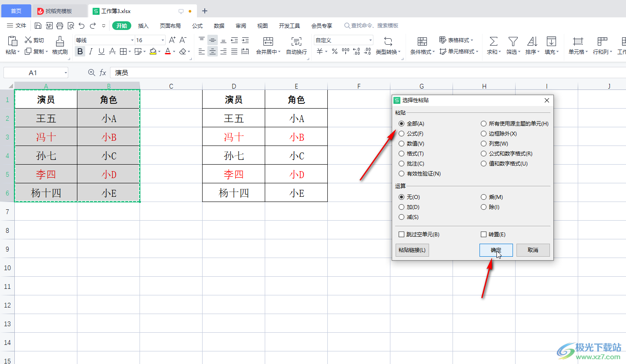Expand the Merge Center (合并居中) dropdown

pos(279,52)
